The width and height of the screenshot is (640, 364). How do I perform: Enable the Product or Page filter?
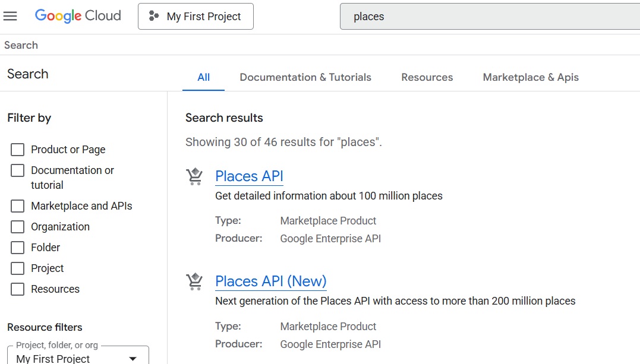point(18,150)
